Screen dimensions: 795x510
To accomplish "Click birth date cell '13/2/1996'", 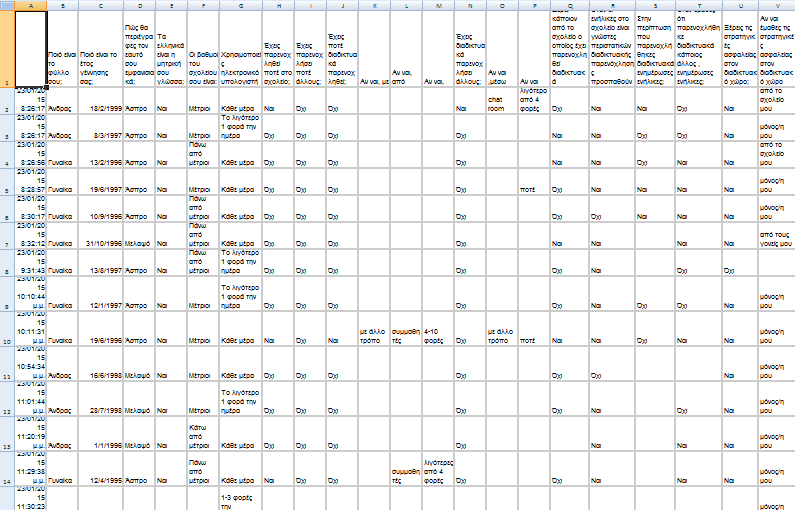I will 100,154.
